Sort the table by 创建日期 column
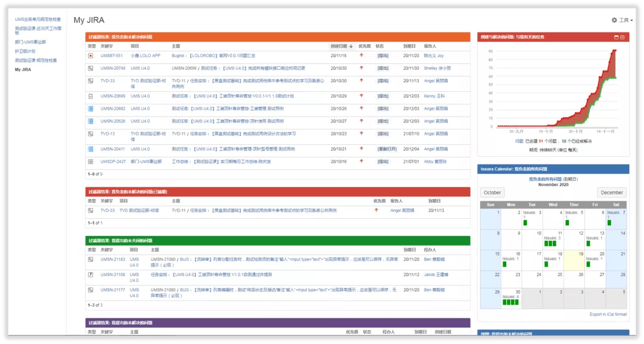644x344 pixels. (x=341, y=46)
